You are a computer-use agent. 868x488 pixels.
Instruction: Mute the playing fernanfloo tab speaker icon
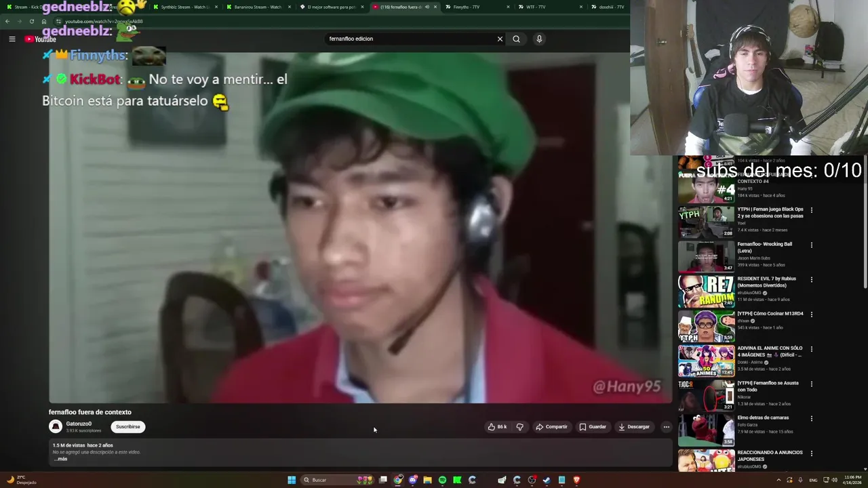coord(427,7)
